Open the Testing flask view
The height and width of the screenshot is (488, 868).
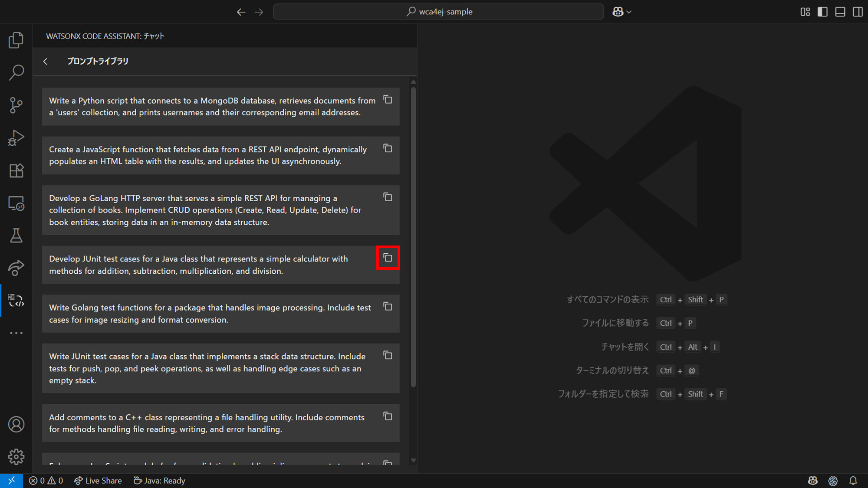[x=16, y=236]
